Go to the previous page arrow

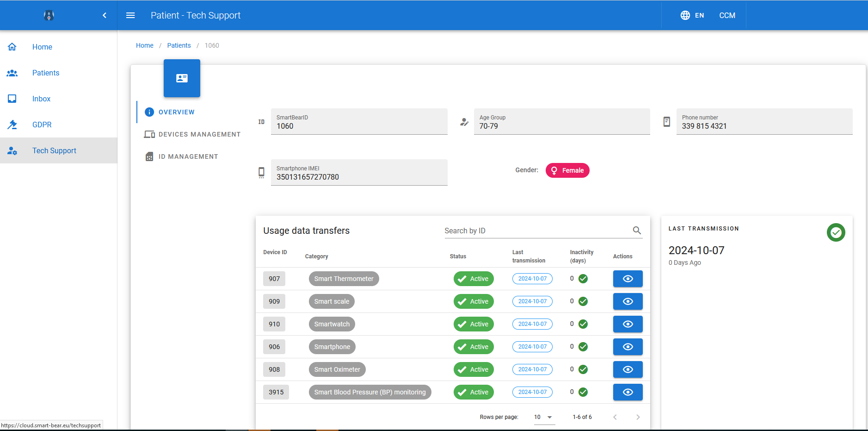pyautogui.click(x=615, y=417)
